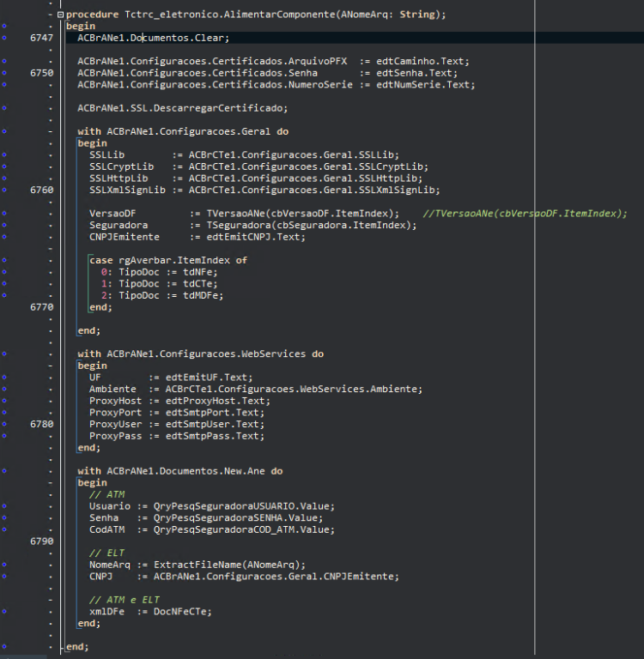This screenshot has height=659, width=644.
Task: Click the CodATM assignment line
Action: (212, 529)
